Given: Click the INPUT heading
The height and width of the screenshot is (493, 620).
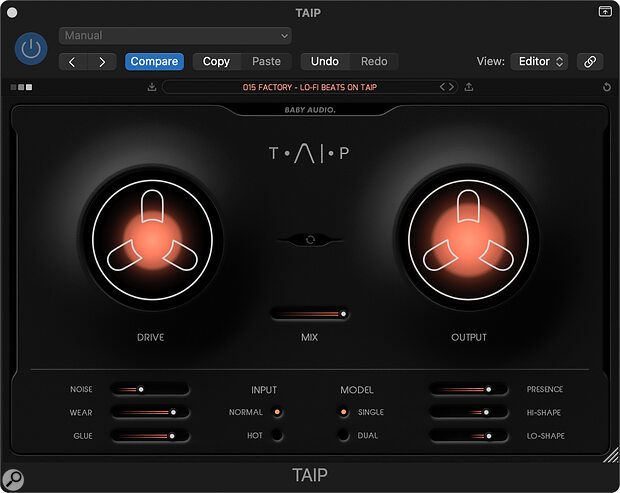Looking at the screenshot, I should pyautogui.click(x=264, y=390).
